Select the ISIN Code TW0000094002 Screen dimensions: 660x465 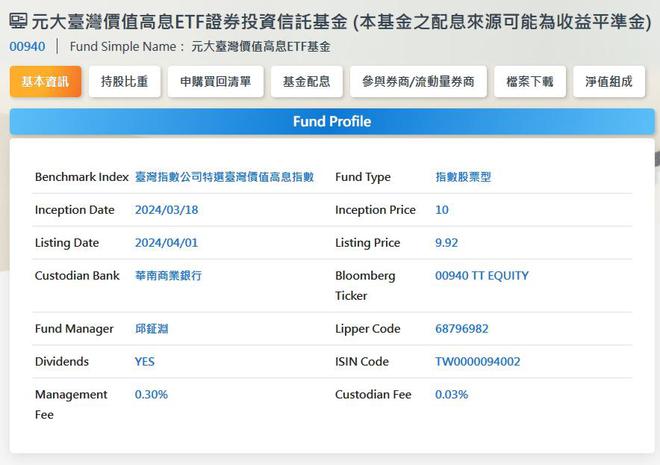coord(478,361)
